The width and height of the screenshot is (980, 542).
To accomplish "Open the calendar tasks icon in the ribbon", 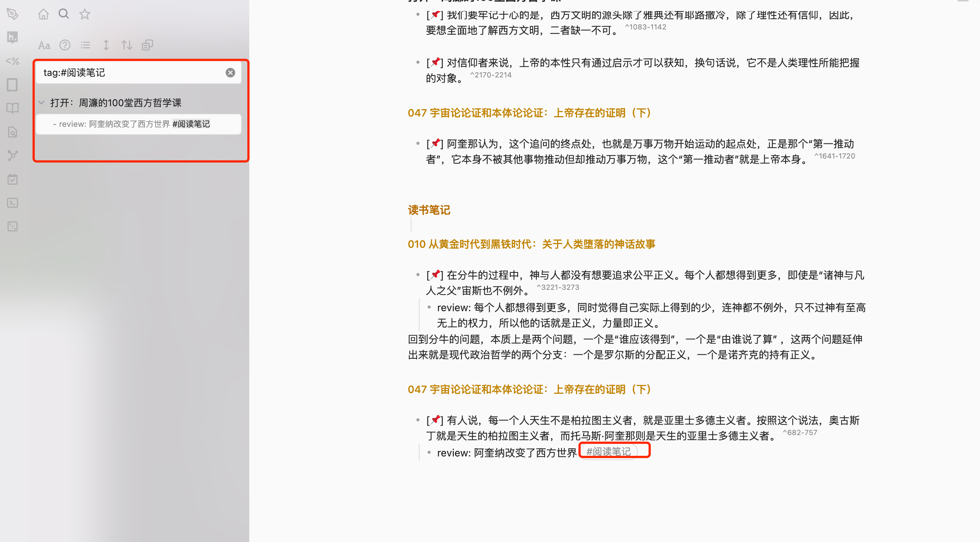I will (13, 180).
